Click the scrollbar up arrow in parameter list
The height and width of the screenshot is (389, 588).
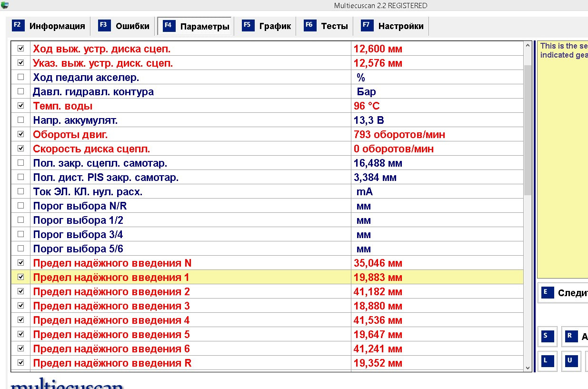point(528,46)
